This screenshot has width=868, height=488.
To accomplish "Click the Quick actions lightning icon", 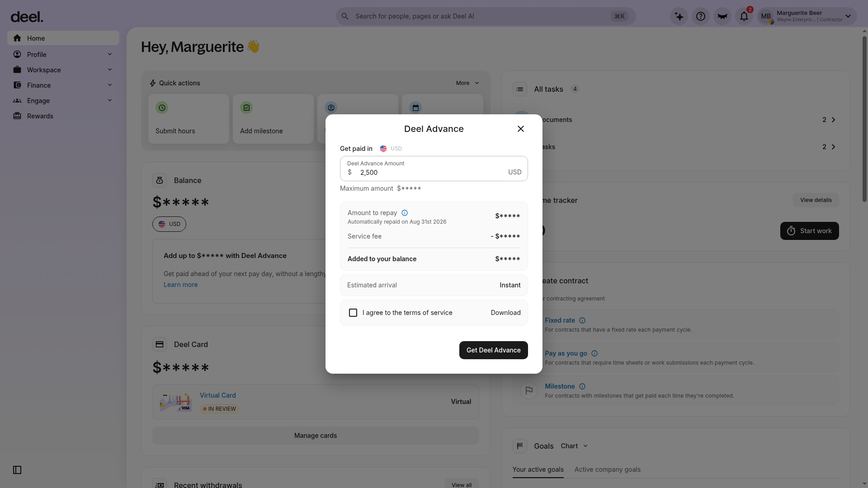I will 153,83.
